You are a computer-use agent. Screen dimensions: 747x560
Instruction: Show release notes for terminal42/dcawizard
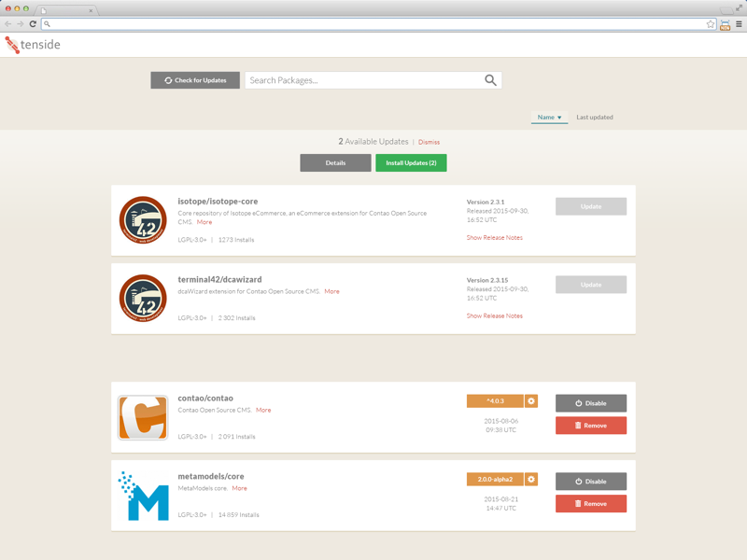point(495,315)
